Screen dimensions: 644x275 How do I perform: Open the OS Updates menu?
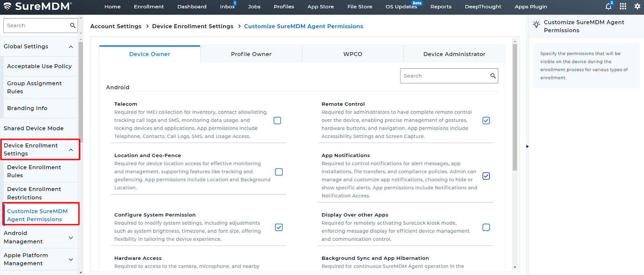coord(401,7)
